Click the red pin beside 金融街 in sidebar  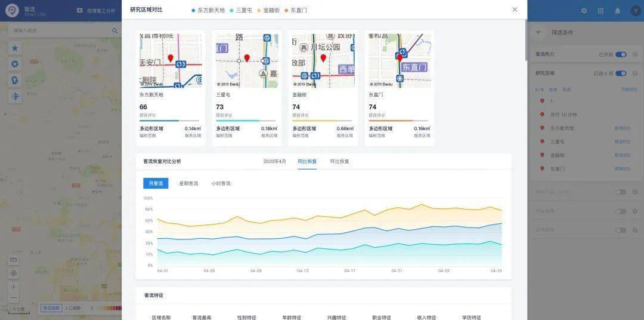[x=542, y=155]
